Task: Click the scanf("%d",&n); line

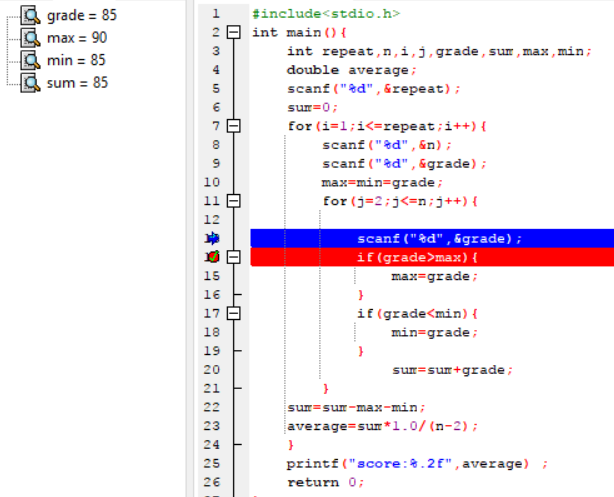Action: click(387, 145)
